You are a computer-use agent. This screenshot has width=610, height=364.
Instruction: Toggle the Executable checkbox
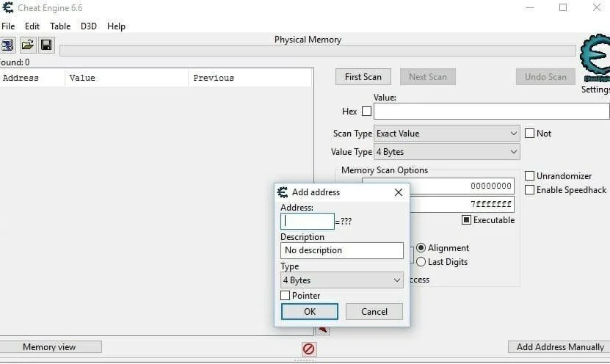(x=466, y=220)
